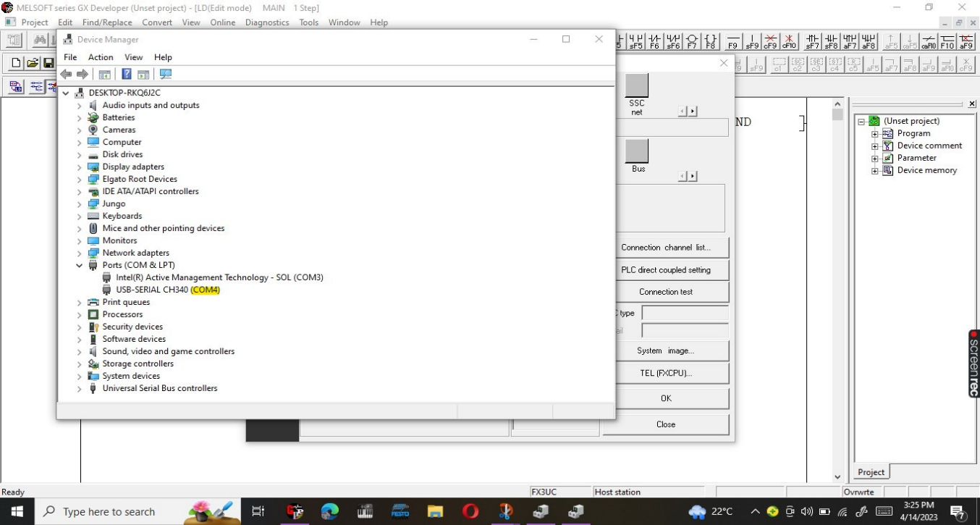980x525 pixels.
Task: Confirm transfer setup with OK
Action: (x=666, y=398)
